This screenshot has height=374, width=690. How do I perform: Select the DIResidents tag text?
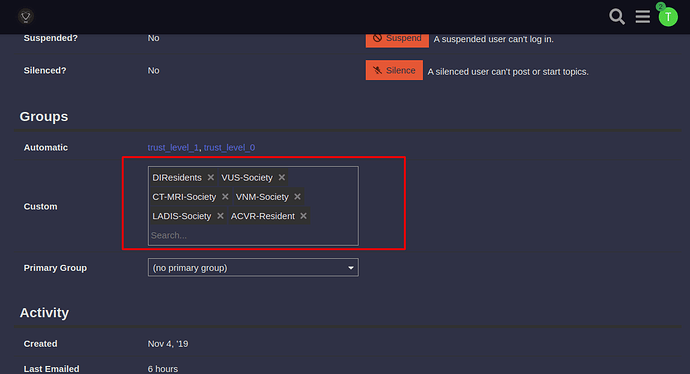(x=177, y=177)
